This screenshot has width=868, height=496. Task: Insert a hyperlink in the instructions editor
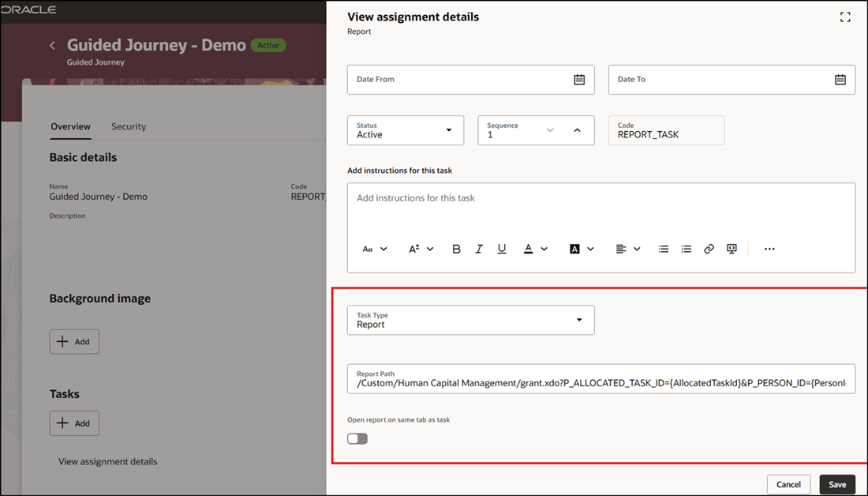click(708, 248)
